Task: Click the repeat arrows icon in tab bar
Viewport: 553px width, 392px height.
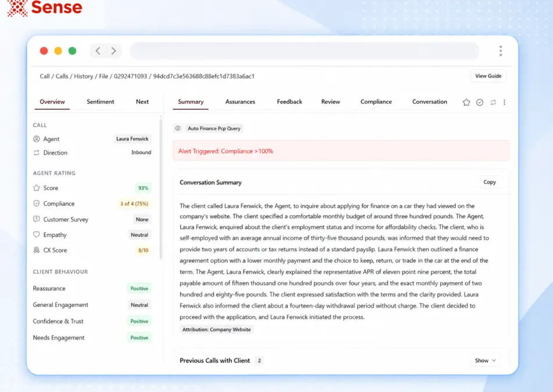Action: coord(493,102)
